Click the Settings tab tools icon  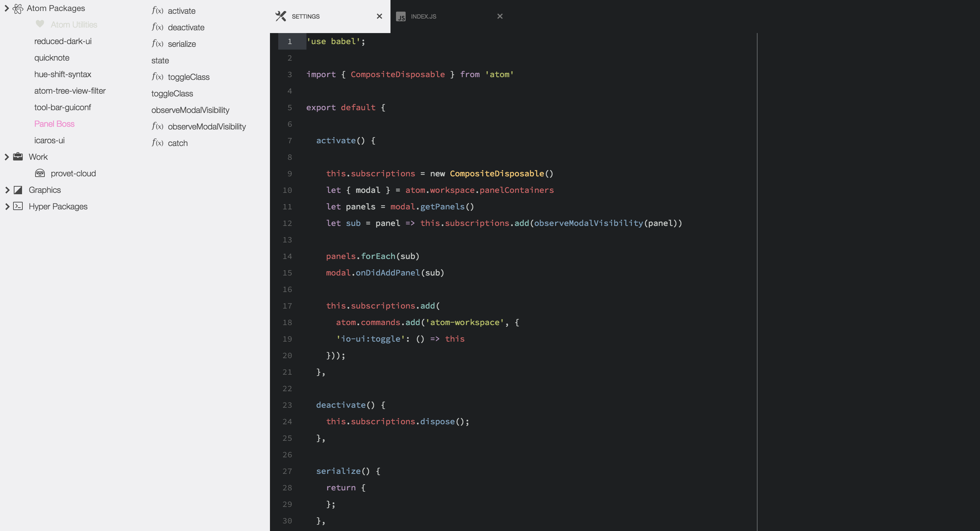click(281, 16)
